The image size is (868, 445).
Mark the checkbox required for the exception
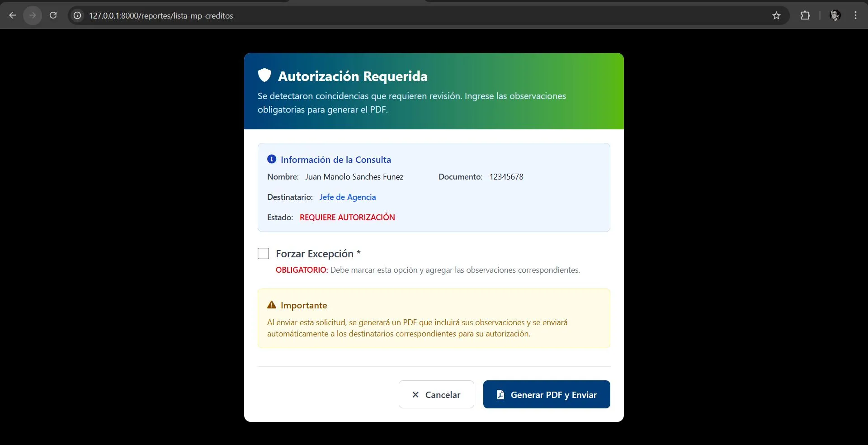point(263,253)
